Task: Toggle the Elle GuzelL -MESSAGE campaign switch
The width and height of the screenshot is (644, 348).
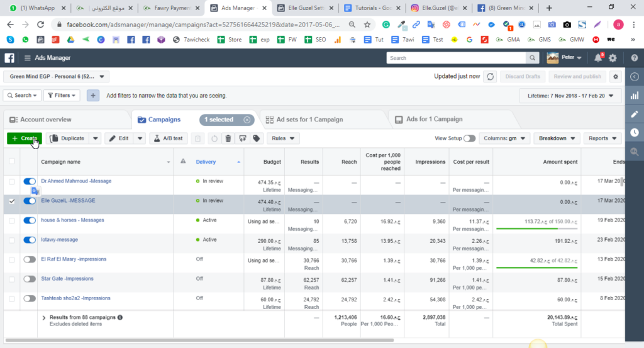Action: 30,201
